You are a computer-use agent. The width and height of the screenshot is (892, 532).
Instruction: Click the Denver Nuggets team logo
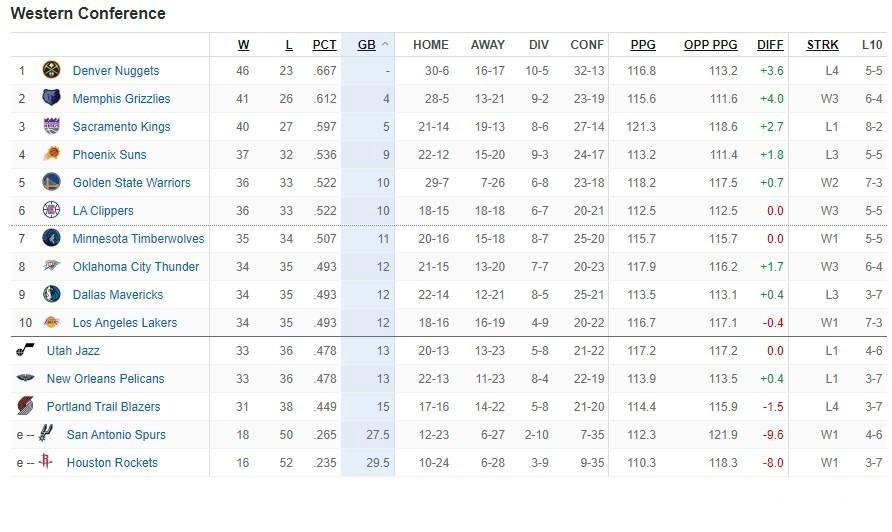[51, 71]
